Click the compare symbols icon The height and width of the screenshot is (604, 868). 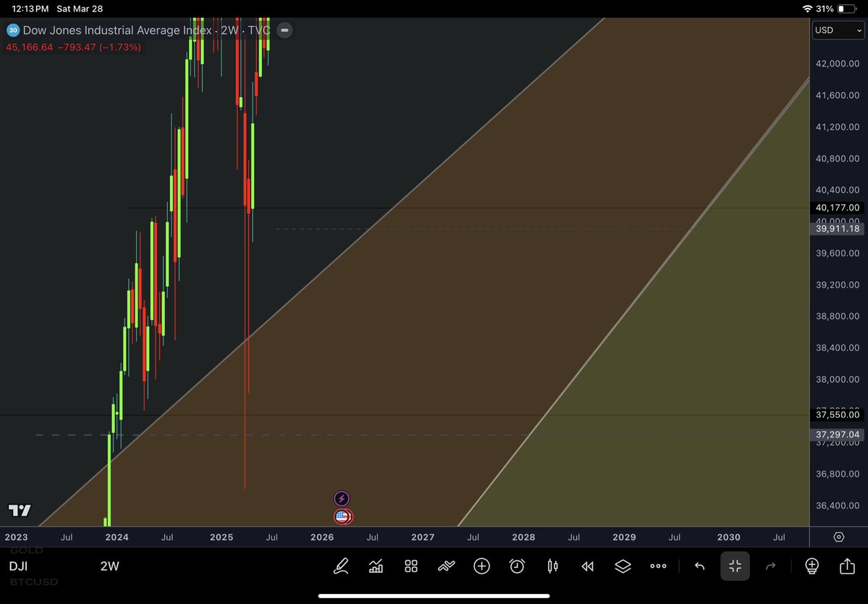(446, 566)
